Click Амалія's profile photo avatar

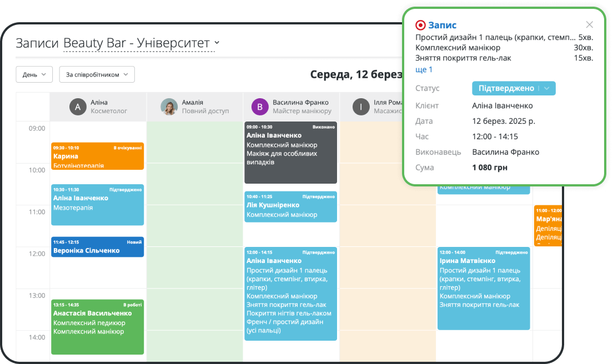169,107
